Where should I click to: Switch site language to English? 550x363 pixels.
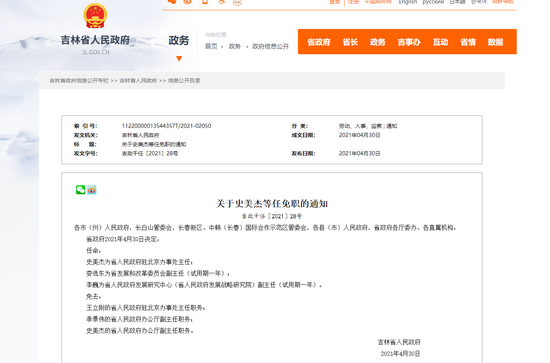pyautogui.click(x=408, y=2)
